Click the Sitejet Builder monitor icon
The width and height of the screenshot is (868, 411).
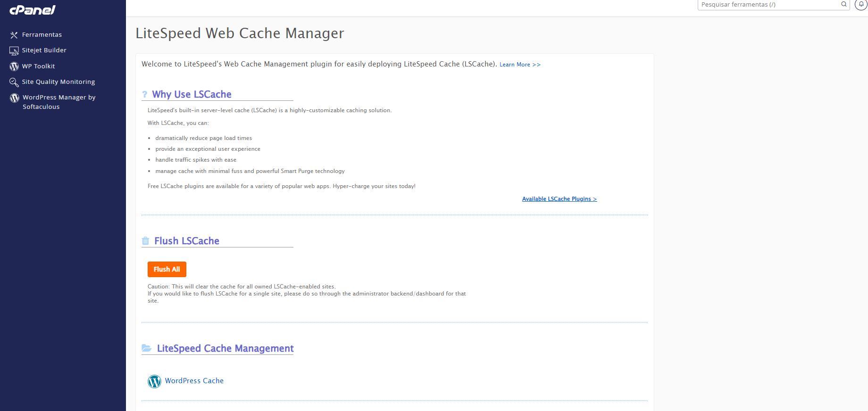pyautogui.click(x=14, y=50)
